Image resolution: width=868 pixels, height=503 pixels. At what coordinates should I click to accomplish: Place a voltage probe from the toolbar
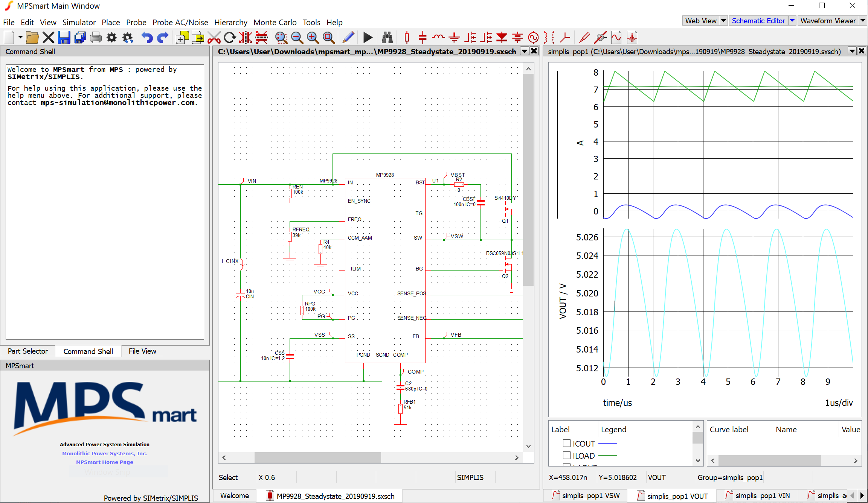584,38
